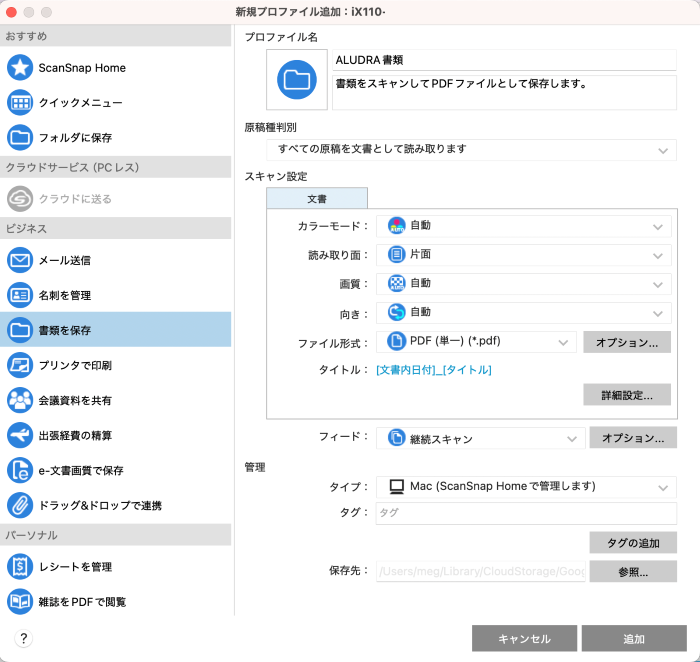Confirm with the 追加 button
Image resolution: width=700 pixels, height=662 pixels.
coord(634,638)
